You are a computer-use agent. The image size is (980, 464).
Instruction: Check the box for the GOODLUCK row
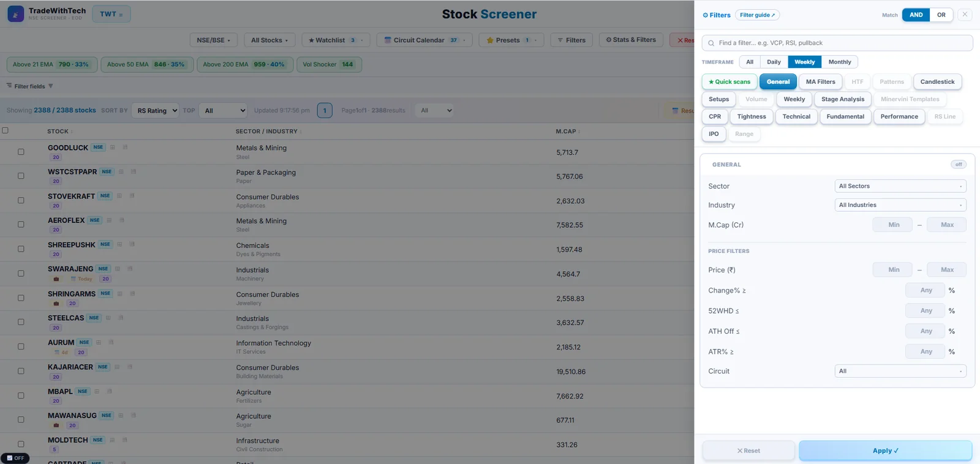(21, 152)
